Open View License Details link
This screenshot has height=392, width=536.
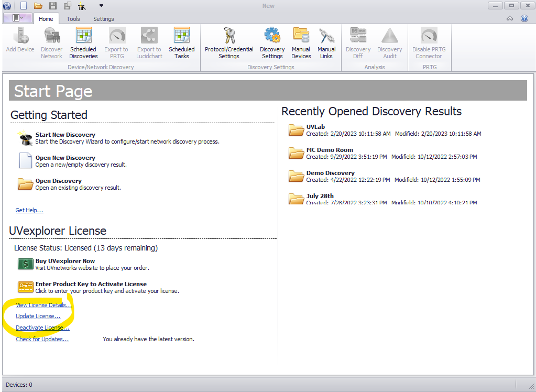(44, 305)
